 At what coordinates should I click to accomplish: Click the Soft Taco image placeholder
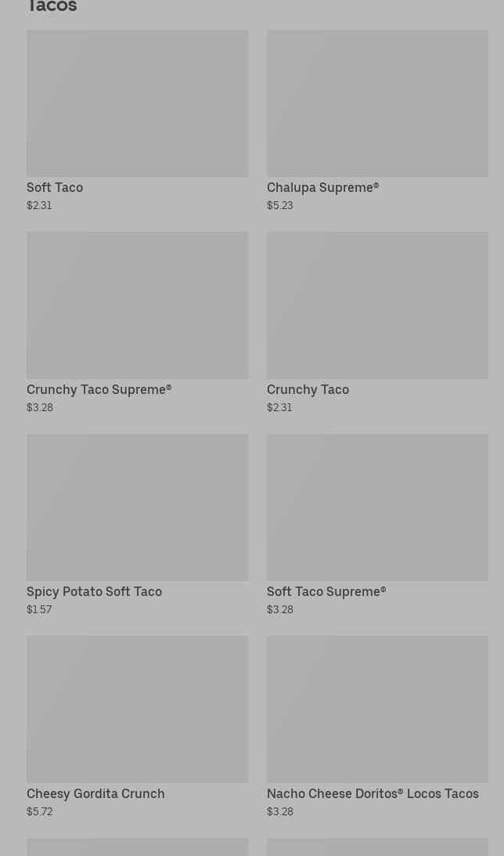(137, 103)
